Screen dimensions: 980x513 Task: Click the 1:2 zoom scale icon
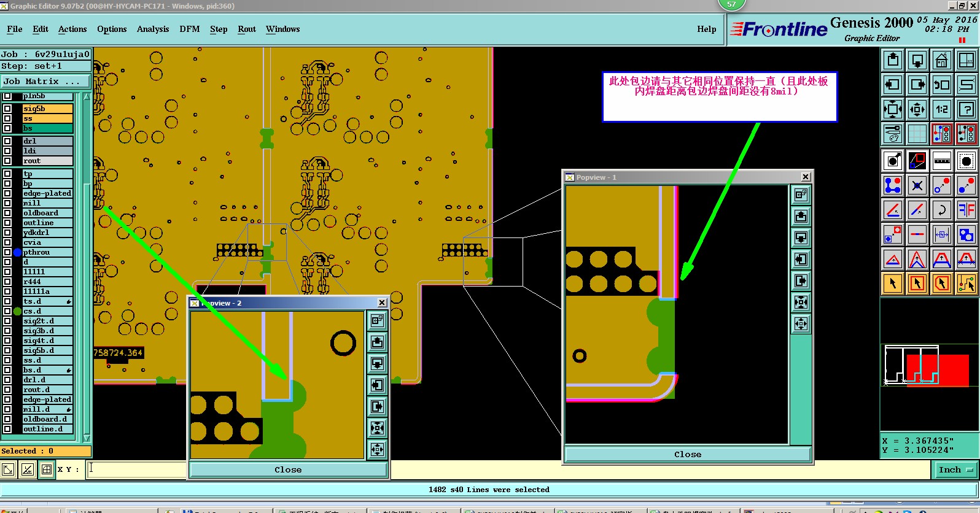[x=941, y=109]
